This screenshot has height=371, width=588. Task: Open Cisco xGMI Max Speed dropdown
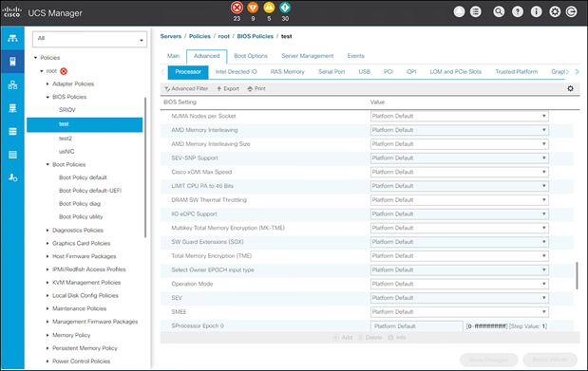point(460,172)
